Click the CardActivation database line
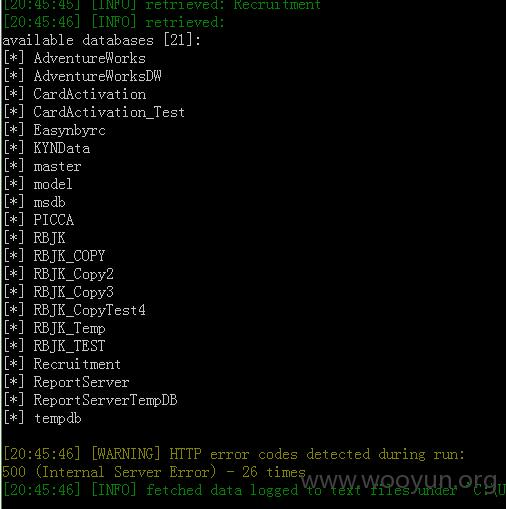Screen dimensions: 506x509 (x=89, y=94)
